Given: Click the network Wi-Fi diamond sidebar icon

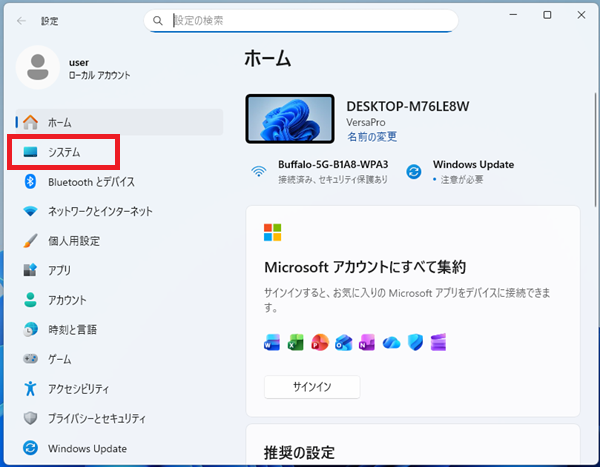Looking at the screenshot, I should (x=30, y=211).
